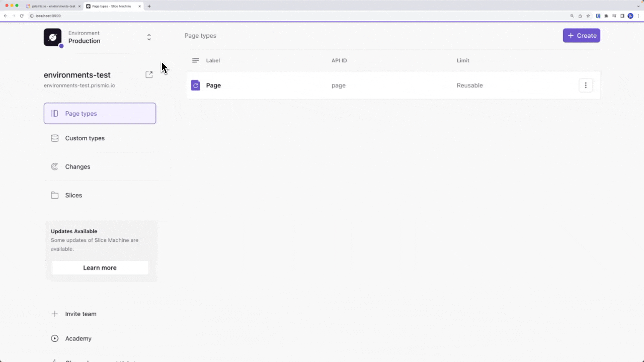Expand the tab search chevron
Screen dimensions: 644x362
(x=638, y=6)
